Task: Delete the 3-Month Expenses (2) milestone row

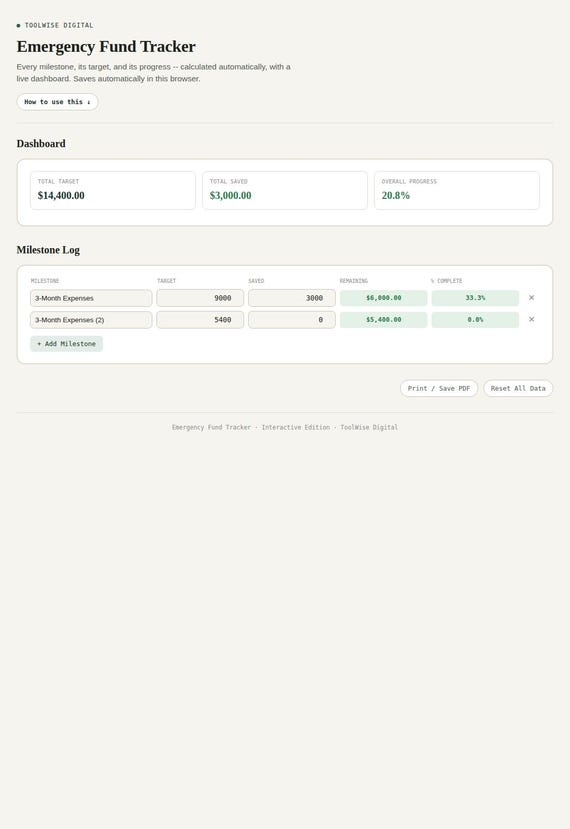Action: click(x=531, y=319)
